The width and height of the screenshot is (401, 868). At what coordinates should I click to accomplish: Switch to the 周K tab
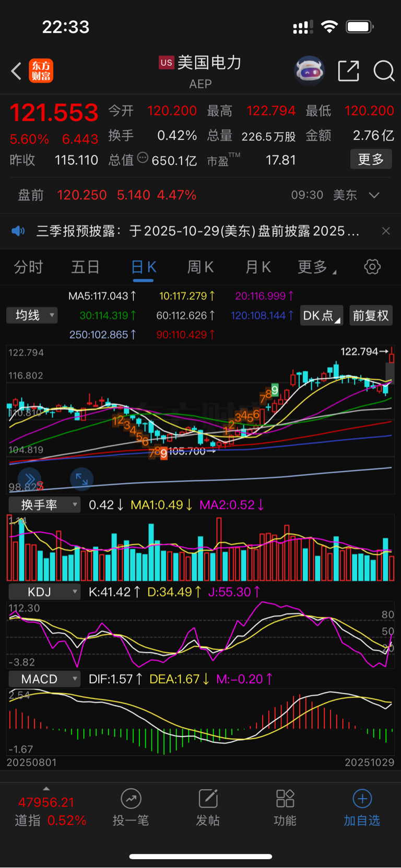click(200, 267)
